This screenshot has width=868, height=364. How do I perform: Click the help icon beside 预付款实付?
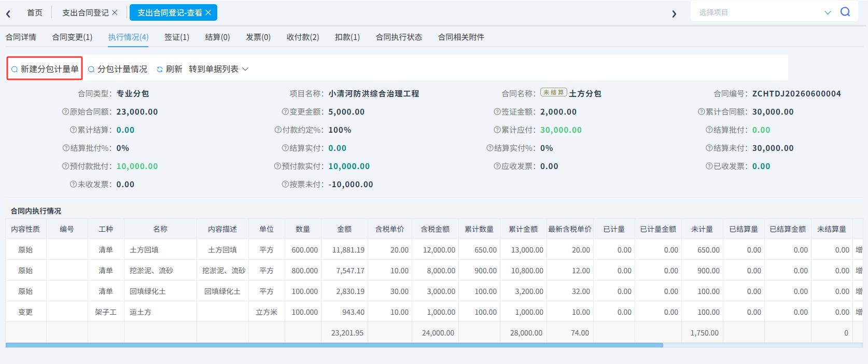277,166
